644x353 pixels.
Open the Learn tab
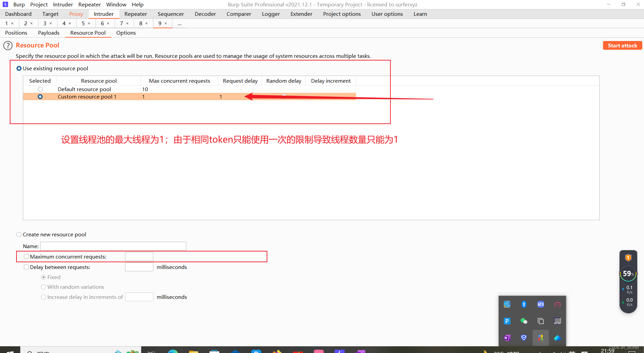point(420,14)
